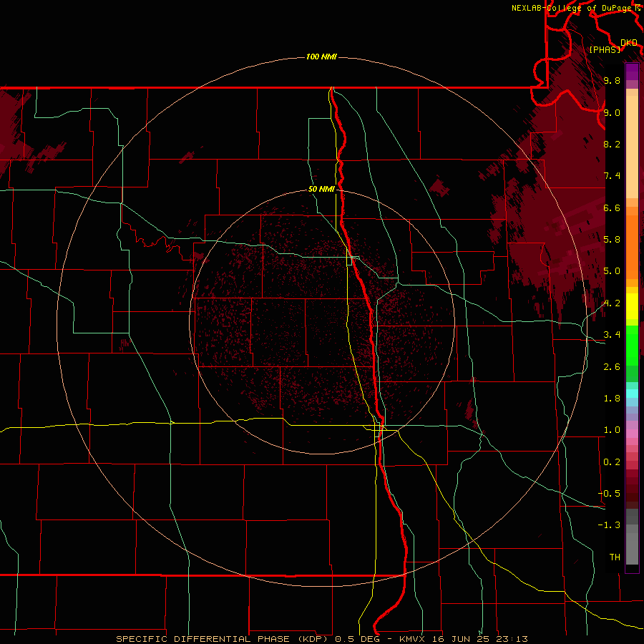Screen dimensions: 644x644
Task: Click the -0.5 scale value label
Action: (x=609, y=493)
